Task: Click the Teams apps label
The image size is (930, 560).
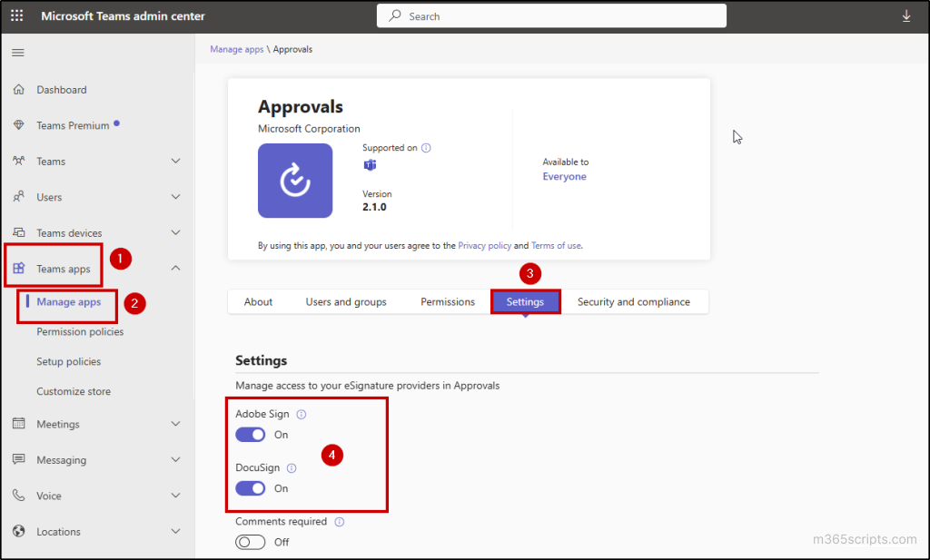Action: pyautogui.click(x=64, y=269)
